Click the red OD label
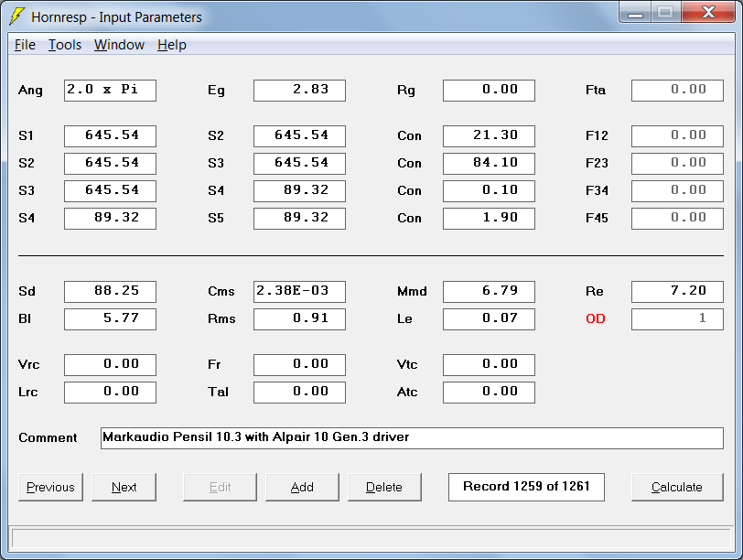Screen dimensions: 743x560 coord(596,318)
